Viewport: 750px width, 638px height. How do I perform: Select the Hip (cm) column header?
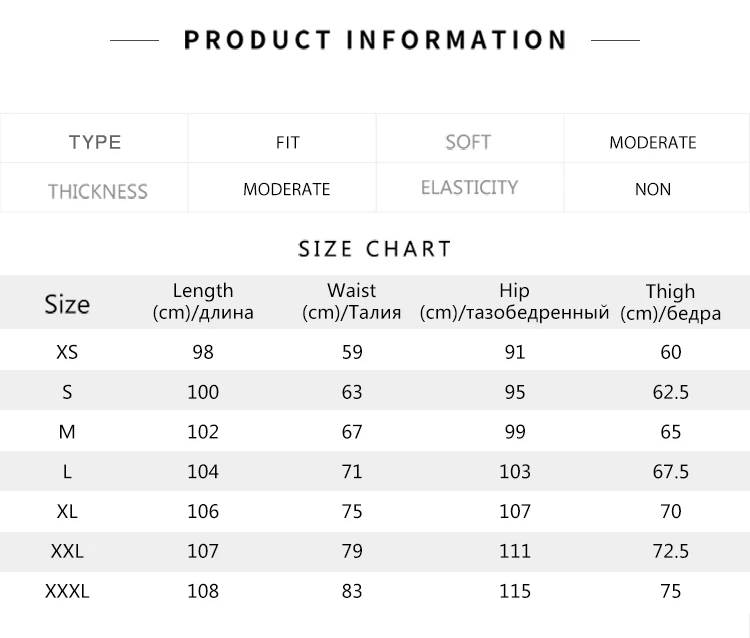[x=514, y=301]
